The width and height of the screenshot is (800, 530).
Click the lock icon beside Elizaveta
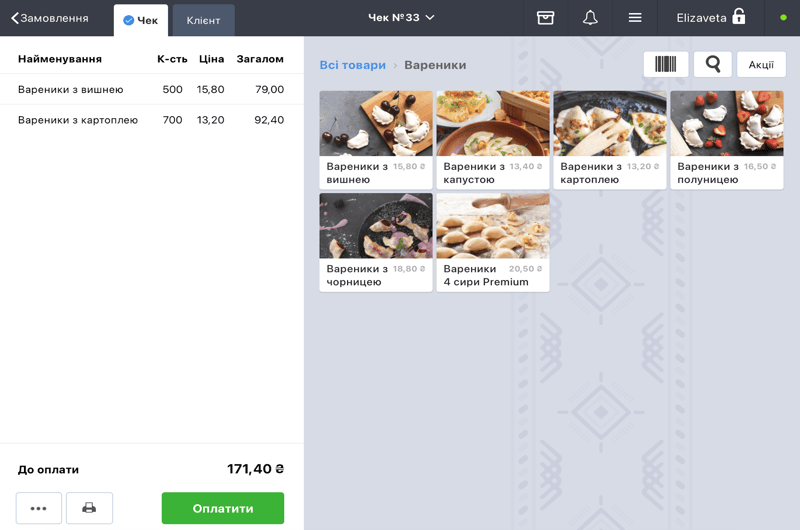click(739, 17)
